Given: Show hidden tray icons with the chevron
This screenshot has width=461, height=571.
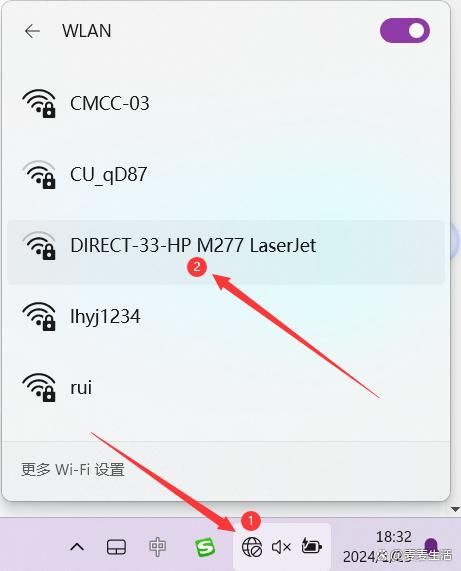Looking at the screenshot, I should [77, 547].
